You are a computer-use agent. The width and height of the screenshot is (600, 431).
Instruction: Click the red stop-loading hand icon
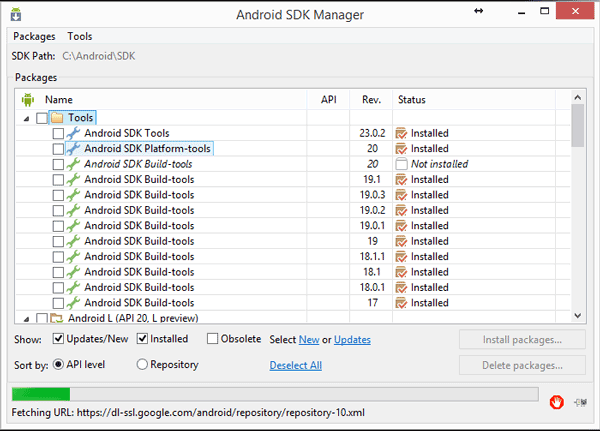556,402
